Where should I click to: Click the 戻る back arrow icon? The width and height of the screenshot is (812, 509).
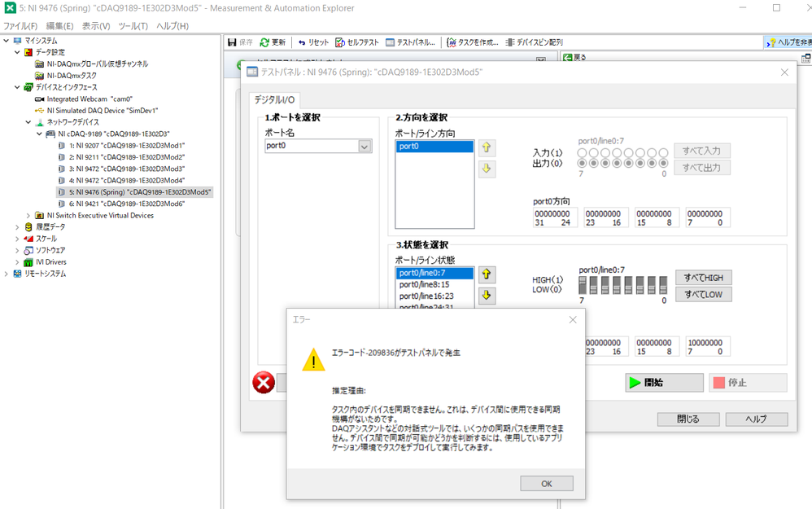[568, 58]
